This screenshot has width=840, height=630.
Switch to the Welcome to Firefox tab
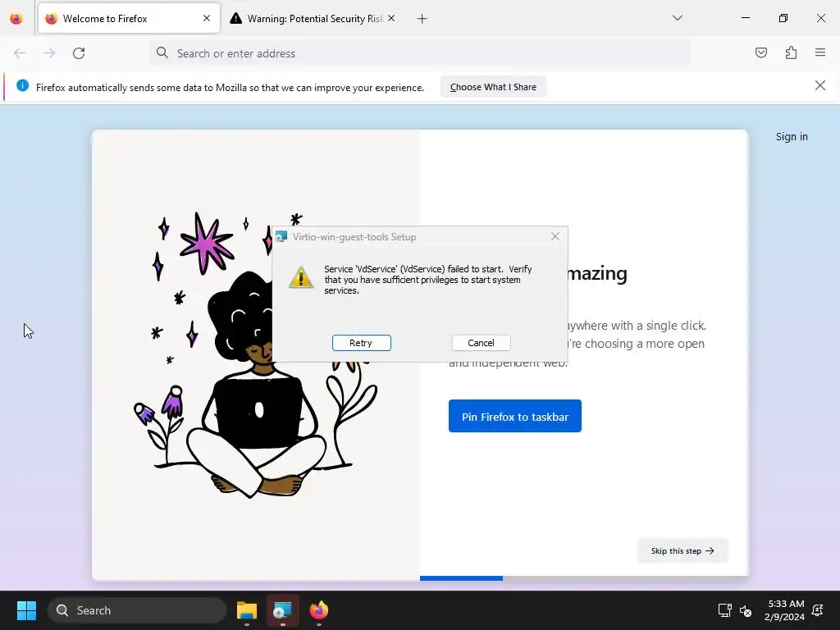click(129, 19)
